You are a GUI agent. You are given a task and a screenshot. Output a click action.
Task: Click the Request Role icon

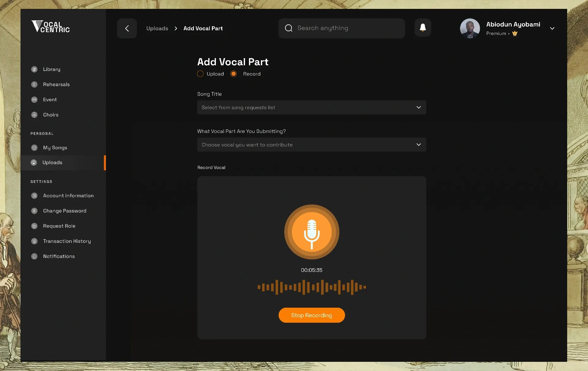coord(34,226)
